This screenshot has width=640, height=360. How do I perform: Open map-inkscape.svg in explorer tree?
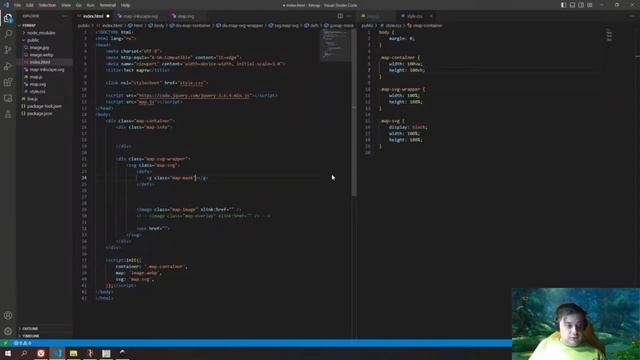pos(47,69)
